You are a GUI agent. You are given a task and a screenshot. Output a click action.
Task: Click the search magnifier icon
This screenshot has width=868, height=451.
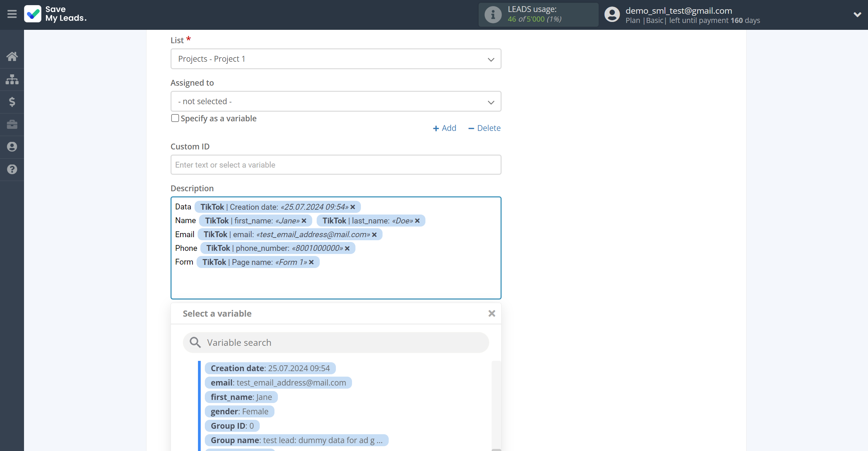click(x=195, y=343)
